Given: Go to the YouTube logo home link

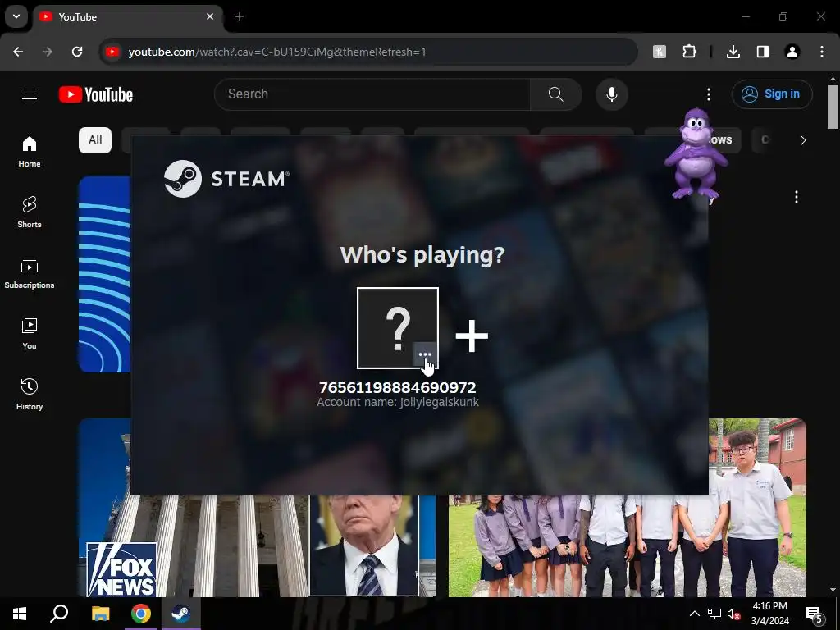Looking at the screenshot, I should (96, 94).
